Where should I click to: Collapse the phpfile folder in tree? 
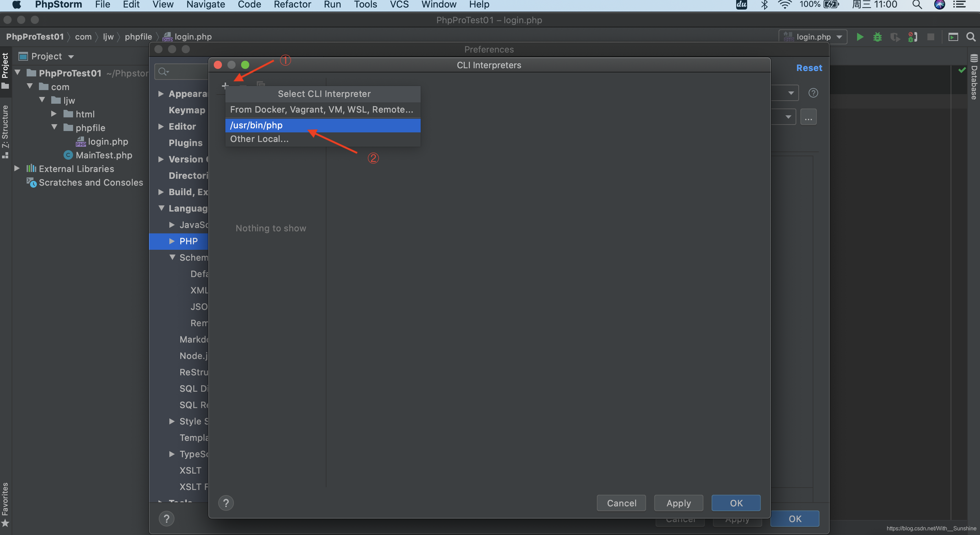click(x=54, y=127)
